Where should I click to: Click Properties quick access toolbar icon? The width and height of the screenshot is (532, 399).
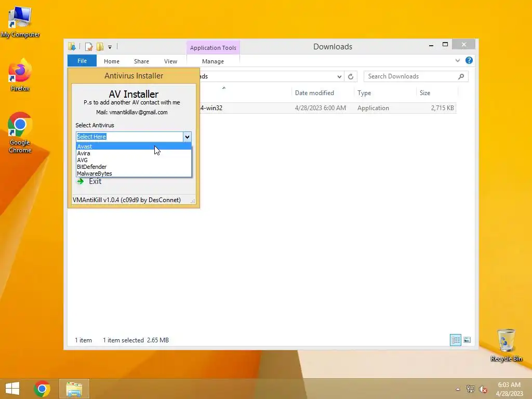[88, 47]
